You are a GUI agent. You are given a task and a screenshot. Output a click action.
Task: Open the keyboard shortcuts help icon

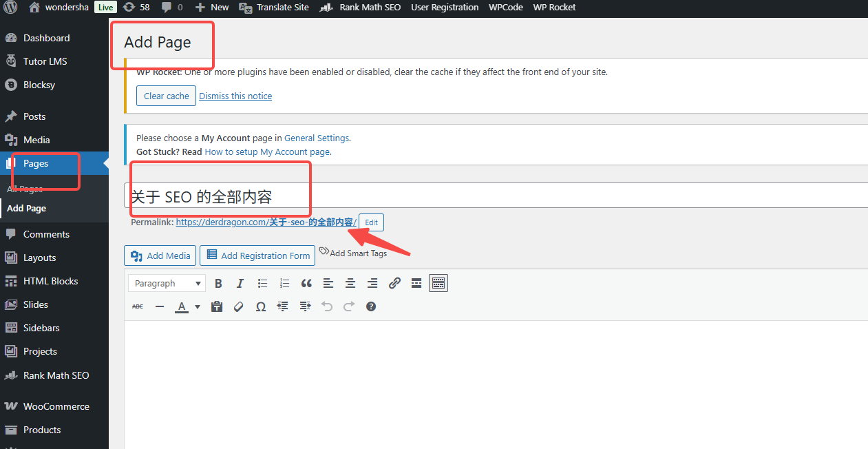click(x=371, y=306)
